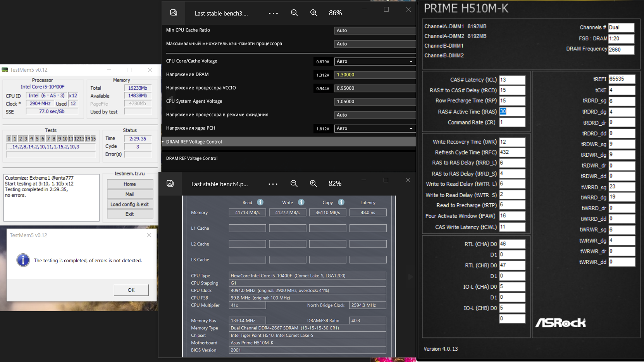644x362 pixels.
Task: Zoom in on the Last stable bench3 image
Action: (x=314, y=13)
